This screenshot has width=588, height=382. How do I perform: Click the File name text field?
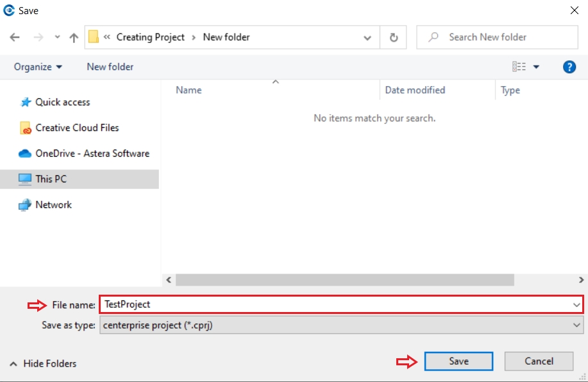(333, 304)
